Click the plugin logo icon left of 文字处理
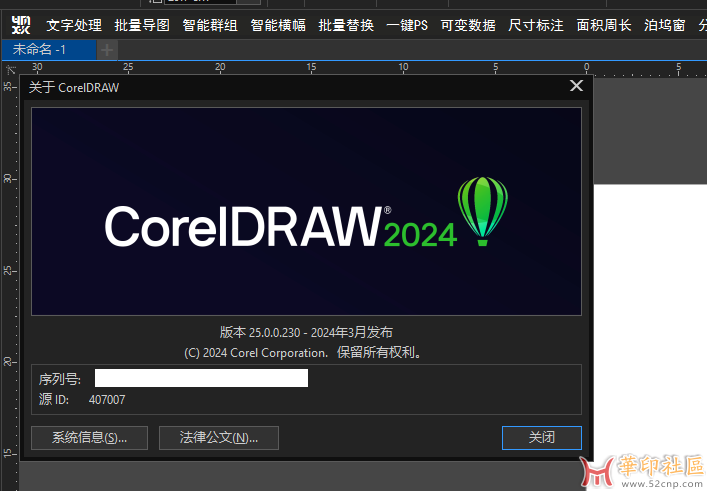The height and width of the screenshot is (491, 707). click(21, 25)
